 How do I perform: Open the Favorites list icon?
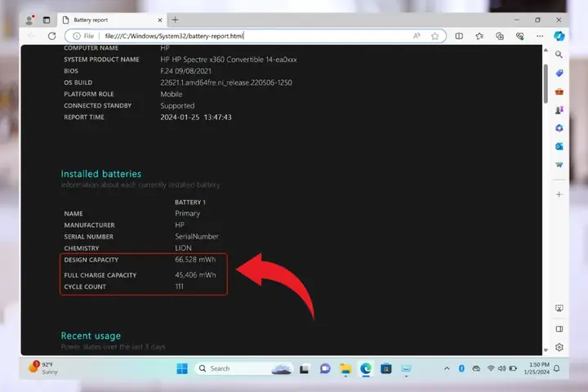[x=479, y=36]
